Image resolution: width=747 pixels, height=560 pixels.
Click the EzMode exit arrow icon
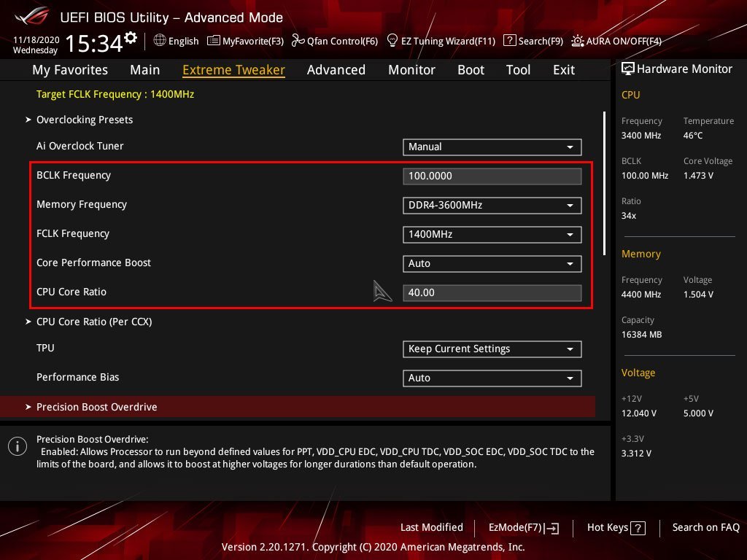pyautogui.click(x=551, y=528)
